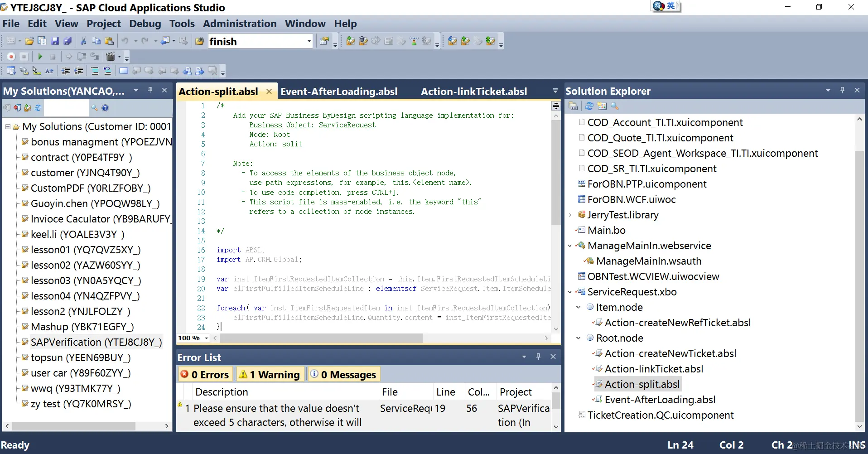Click the Project column header in Error List
The height and width of the screenshot is (454, 868).
click(x=523, y=392)
